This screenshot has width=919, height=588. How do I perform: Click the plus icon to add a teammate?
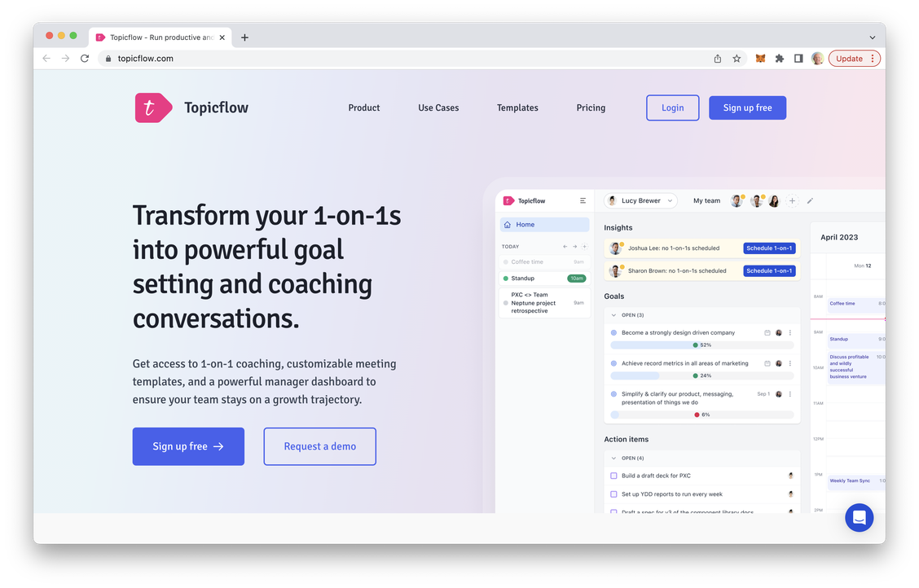click(x=792, y=200)
